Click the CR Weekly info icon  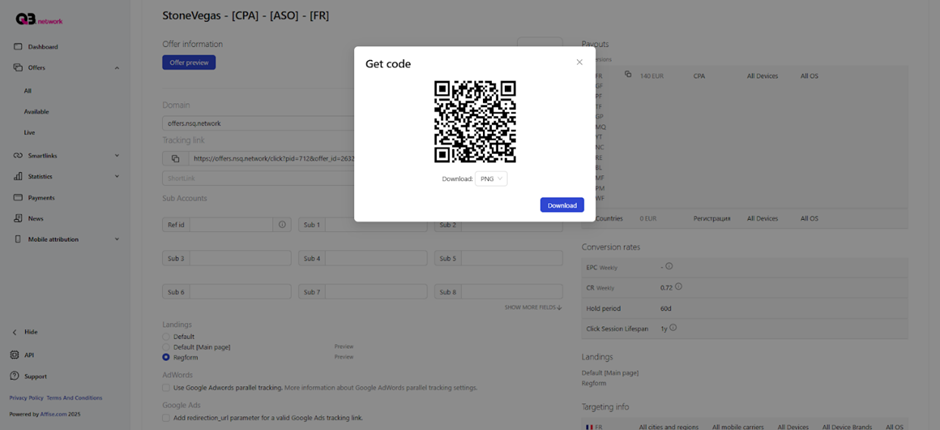coord(678,287)
